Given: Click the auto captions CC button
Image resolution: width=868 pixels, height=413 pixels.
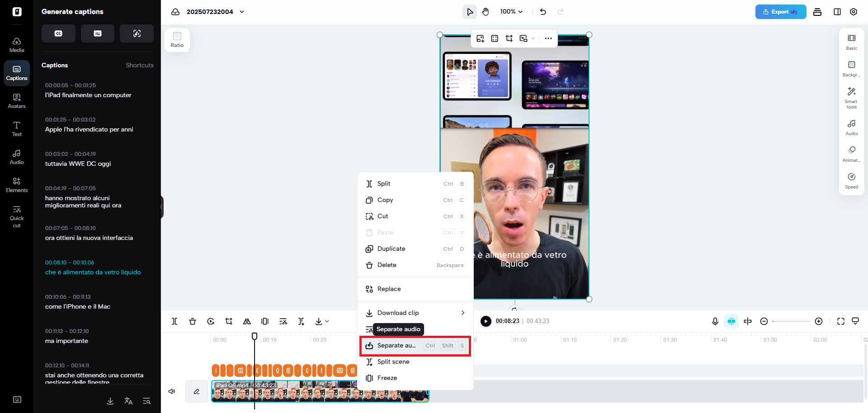Looking at the screenshot, I should (x=58, y=33).
